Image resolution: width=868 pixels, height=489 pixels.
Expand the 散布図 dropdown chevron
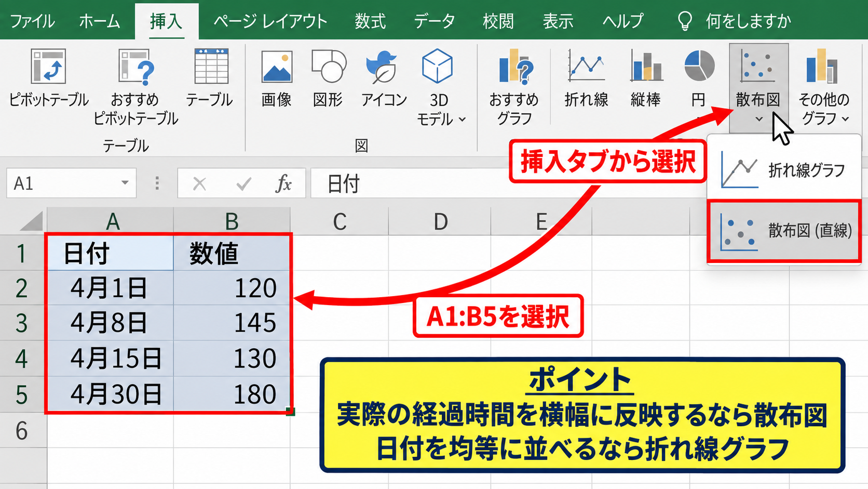pos(759,120)
